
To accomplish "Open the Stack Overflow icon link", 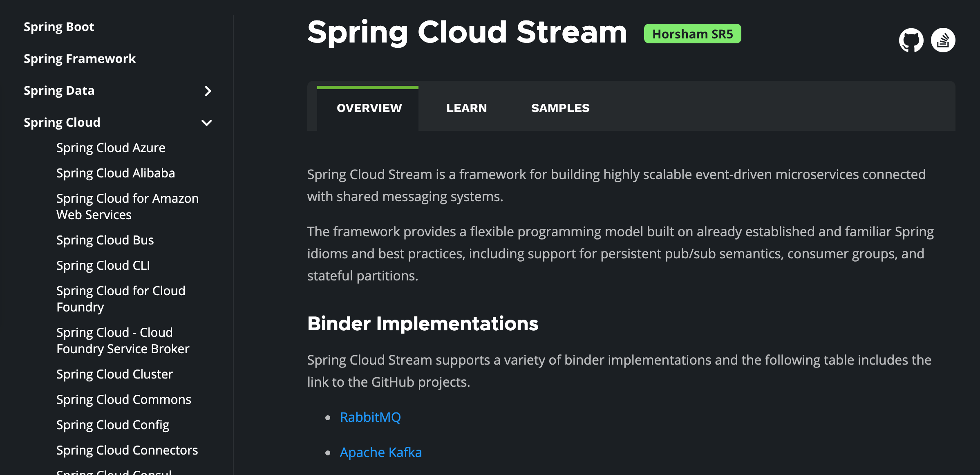I will (x=943, y=40).
